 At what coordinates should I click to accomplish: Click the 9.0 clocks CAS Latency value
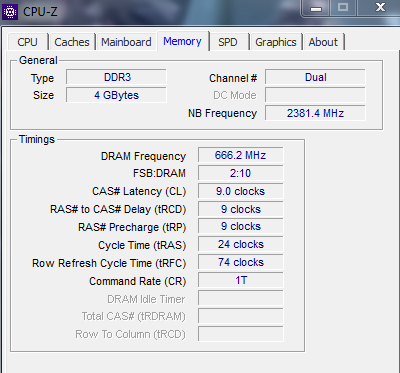[240, 191]
